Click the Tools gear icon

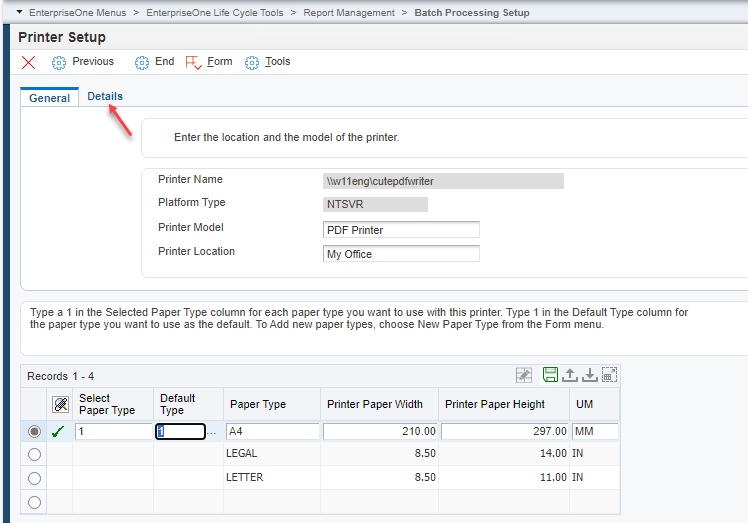(252, 63)
